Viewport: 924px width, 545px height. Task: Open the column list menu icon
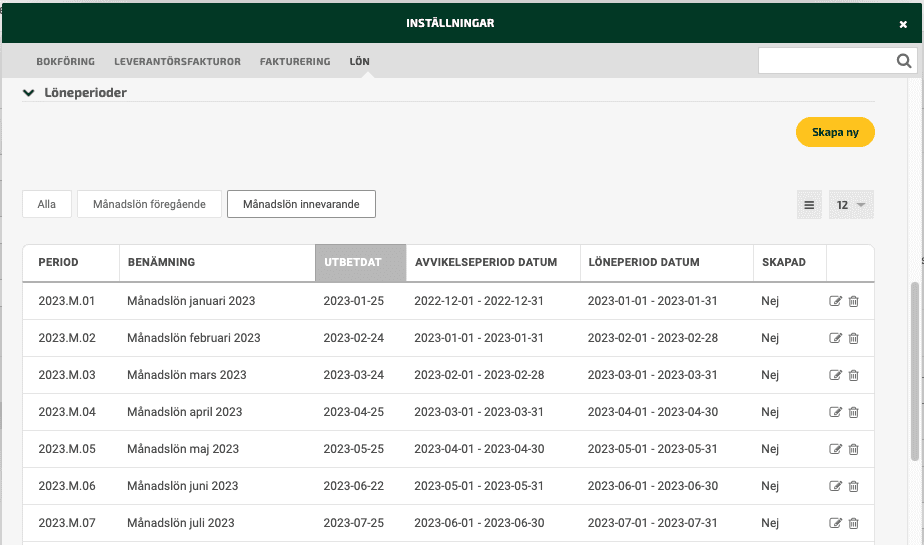click(x=809, y=205)
